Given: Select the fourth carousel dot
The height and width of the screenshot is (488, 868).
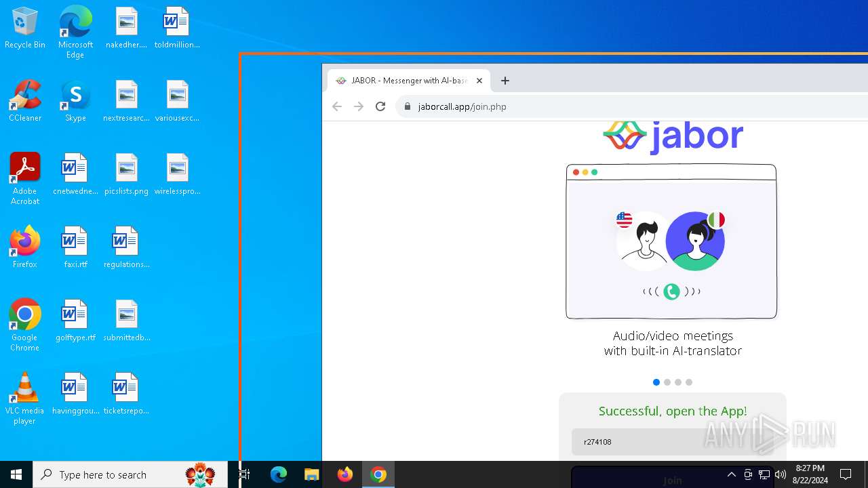Looking at the screenshot, I should tap(689, 382).
